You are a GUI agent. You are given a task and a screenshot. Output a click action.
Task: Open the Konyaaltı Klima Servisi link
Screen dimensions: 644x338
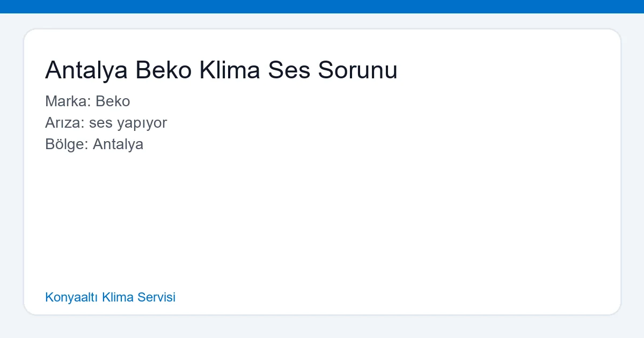tap(110, 297)
